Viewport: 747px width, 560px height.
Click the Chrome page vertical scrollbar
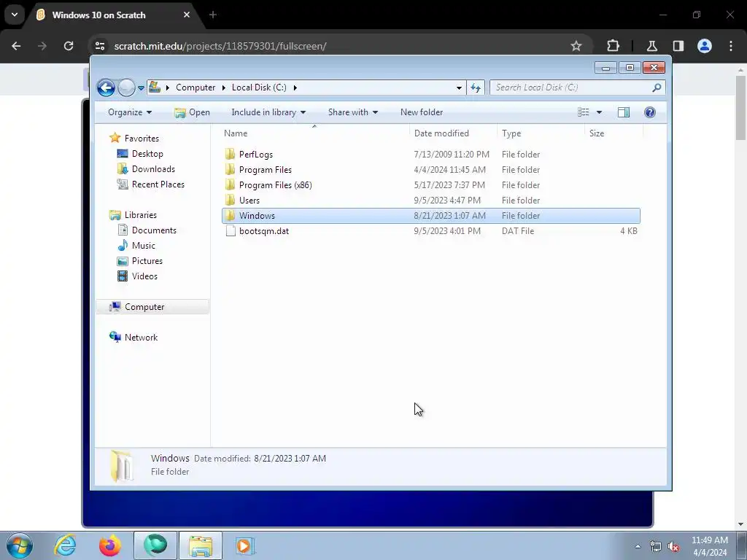pyautogui.click(x=740, y=108)
